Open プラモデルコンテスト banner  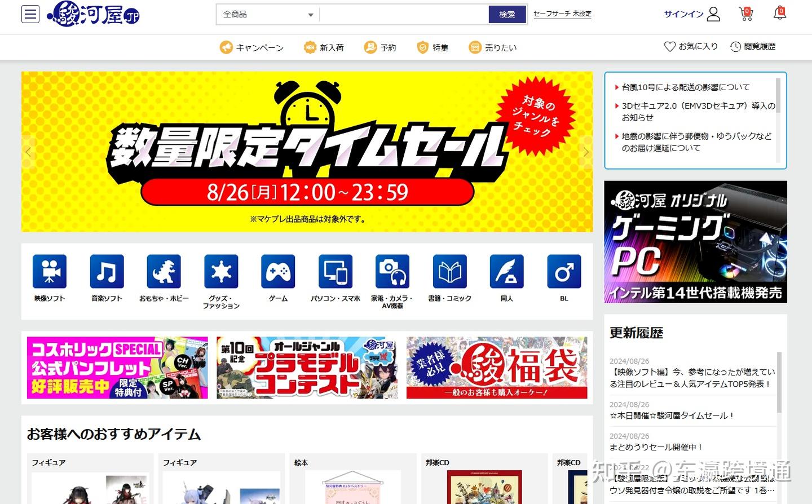coord(307,368)
